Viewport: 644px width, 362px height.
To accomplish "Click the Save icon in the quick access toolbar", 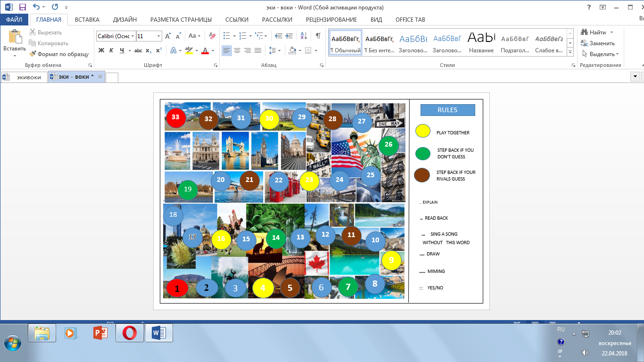I will (23, 7).
